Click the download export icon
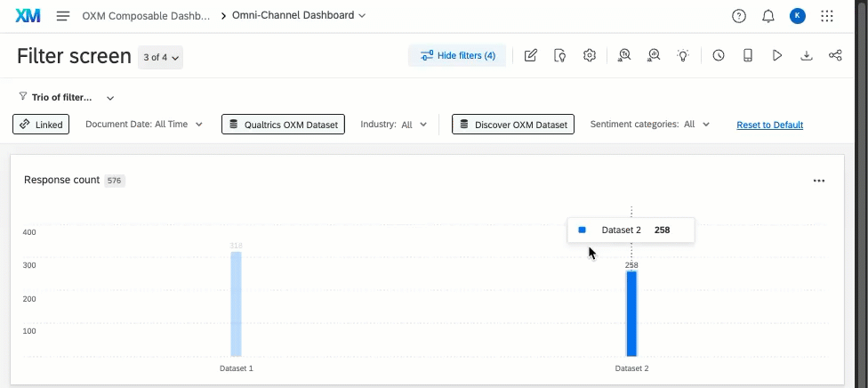 coord(807,56)
